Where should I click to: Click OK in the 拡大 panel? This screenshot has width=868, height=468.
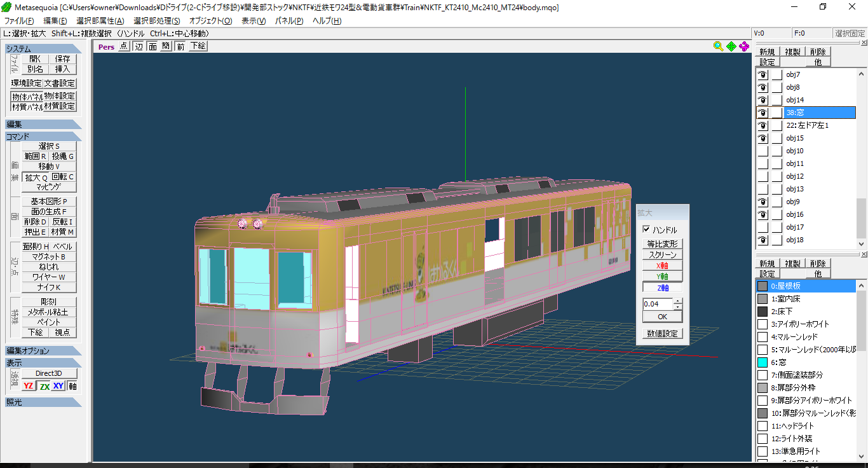pyautogui.click(x=662, y=317)
